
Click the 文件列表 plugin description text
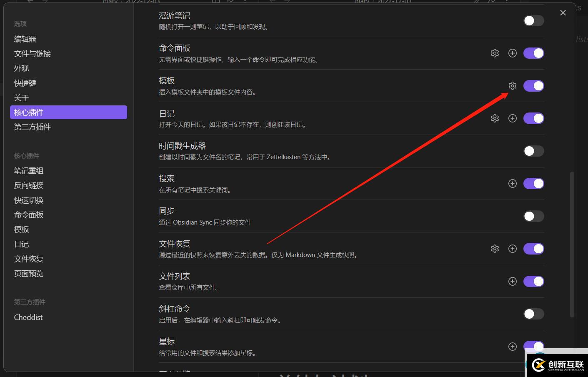point(188,288)
